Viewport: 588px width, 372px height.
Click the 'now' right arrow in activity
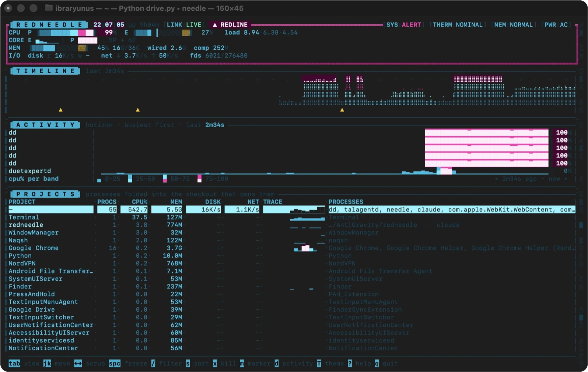tap(566, 179)
